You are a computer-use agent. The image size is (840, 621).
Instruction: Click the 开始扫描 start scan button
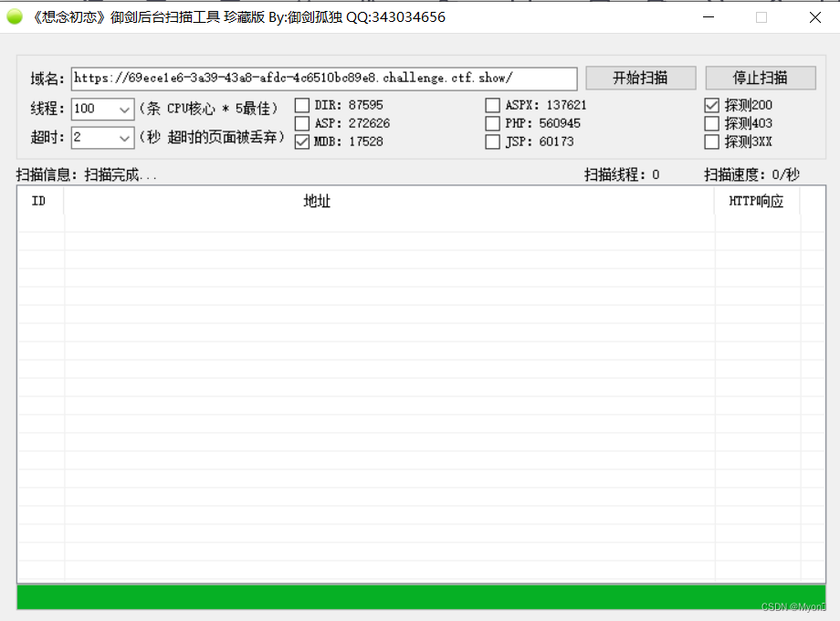pyautogui.click(x=640, y=78)
